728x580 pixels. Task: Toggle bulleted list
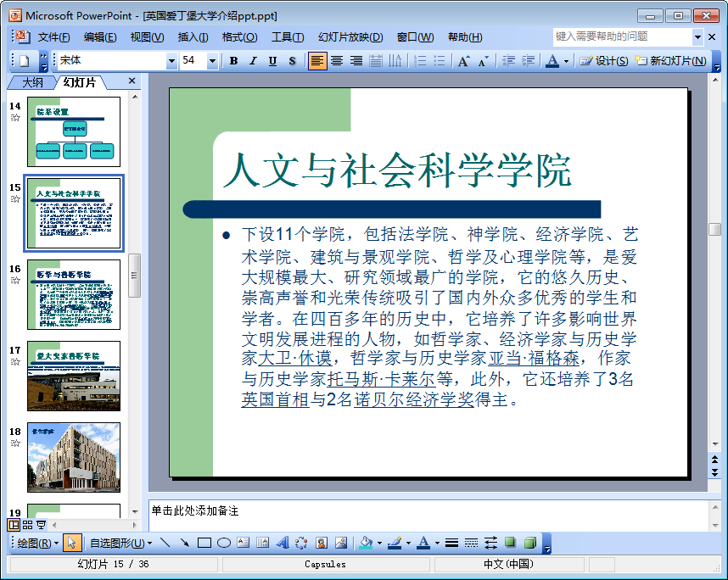coord(440,61)
